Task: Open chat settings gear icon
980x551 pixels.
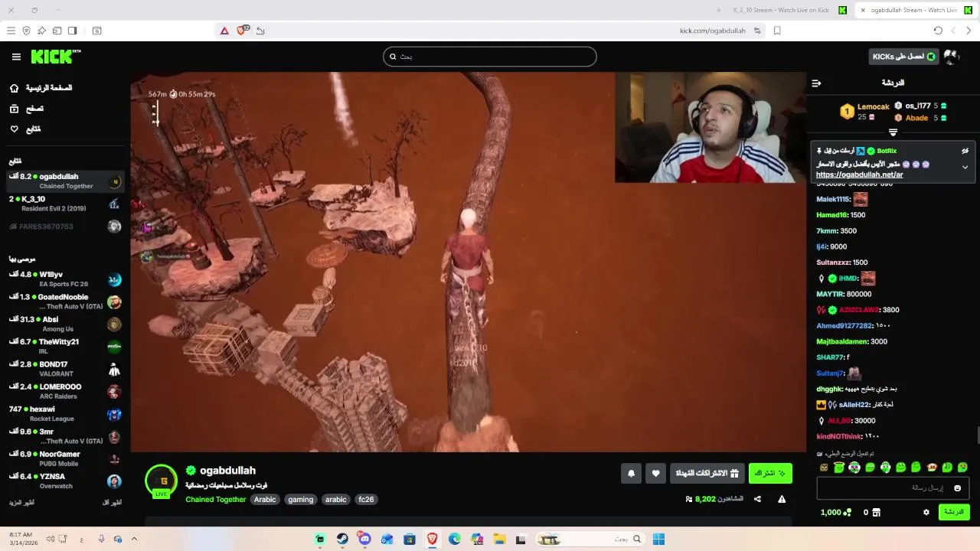Action: (926, 512)
